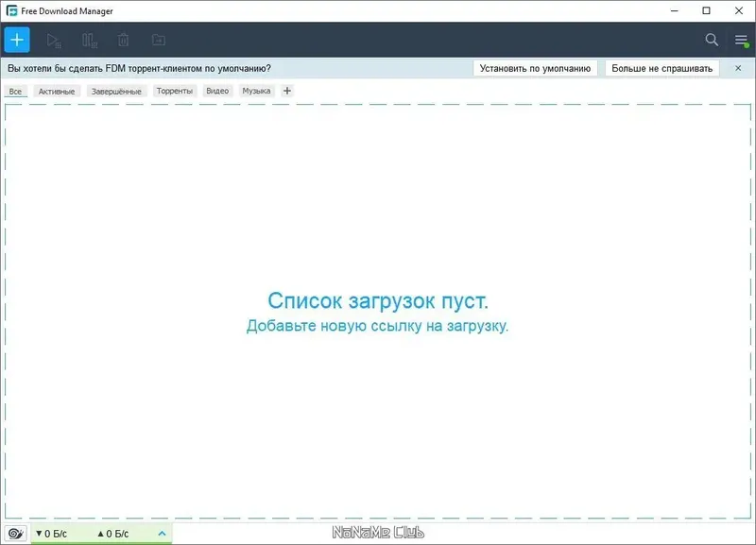Open the containing folder icon
756x545 pixels.
158,40
